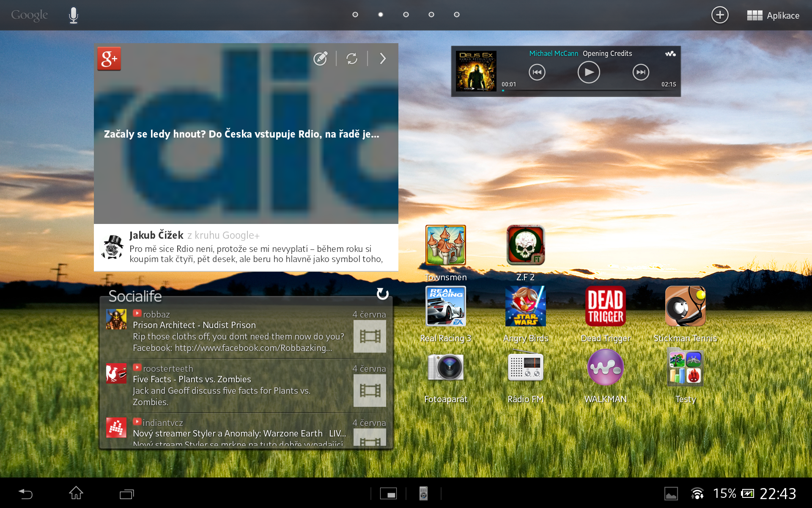Tap the microphone for voice search
812x508 pixels.
pos(74,15)
